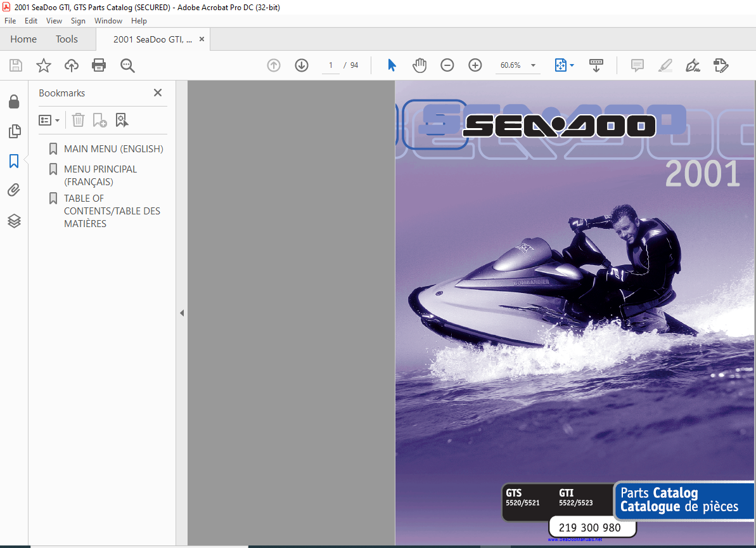This screenshot has height=548, width=756.
Task: Upload file to cloud icon
Action: pyautogui.click(x=72, y=65)
